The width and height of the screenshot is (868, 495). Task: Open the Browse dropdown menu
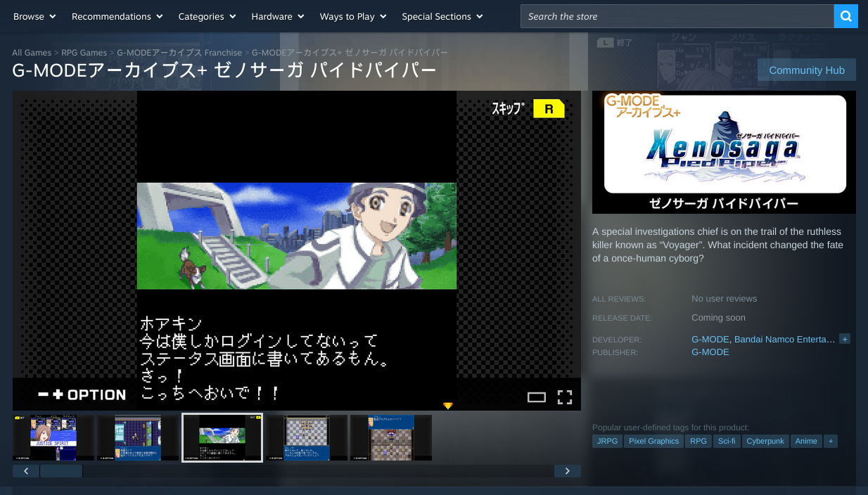[x=34, y=16]
